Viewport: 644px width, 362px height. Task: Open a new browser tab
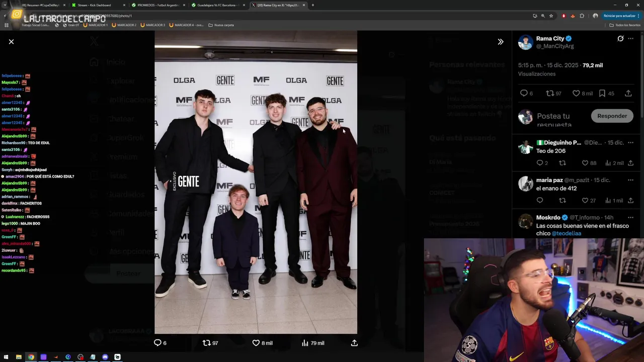[x=313, y=5]
